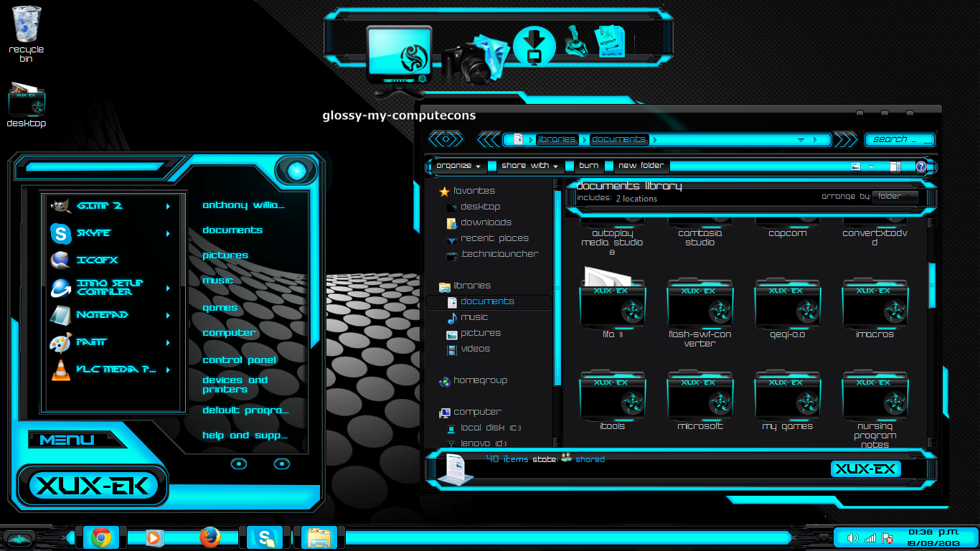The width and height of the screenshot is (980, 551).
Task: Open Arrange by folder dropdown
Action: coord(895,196)
